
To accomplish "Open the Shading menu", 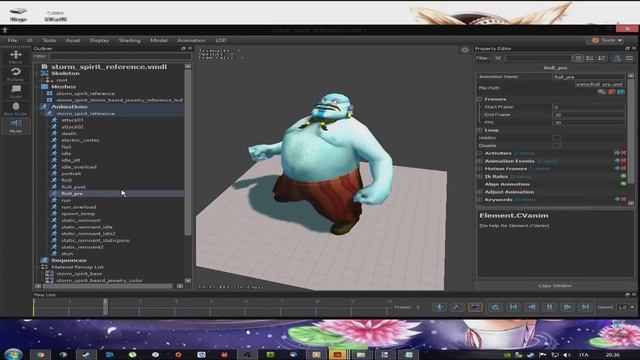I will pyautogui.click(x=129, y=40).
